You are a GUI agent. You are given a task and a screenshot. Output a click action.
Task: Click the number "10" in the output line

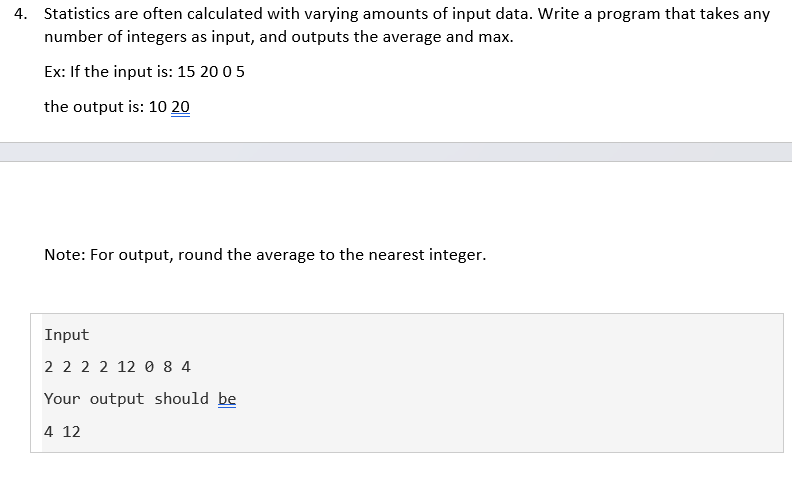click(158, 107)
